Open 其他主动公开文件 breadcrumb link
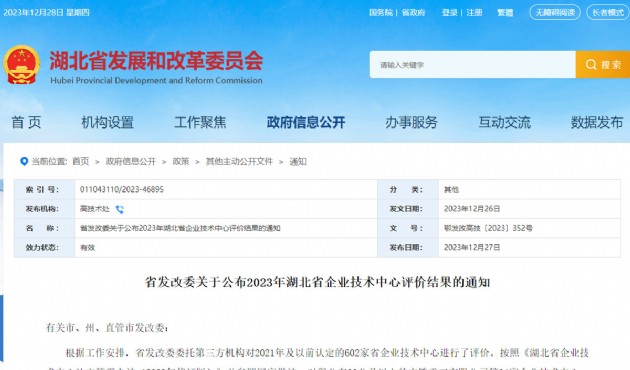 pos(239,161)
